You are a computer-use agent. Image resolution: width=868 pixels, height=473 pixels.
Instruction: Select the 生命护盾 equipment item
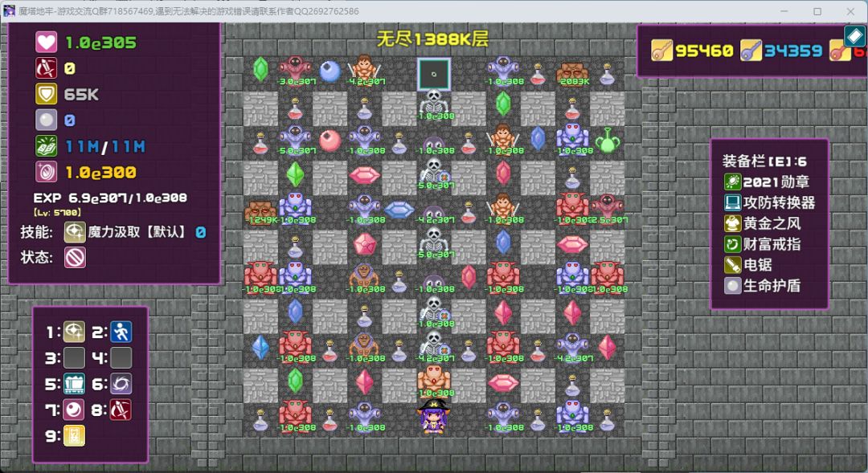click(x=763, y=285)
